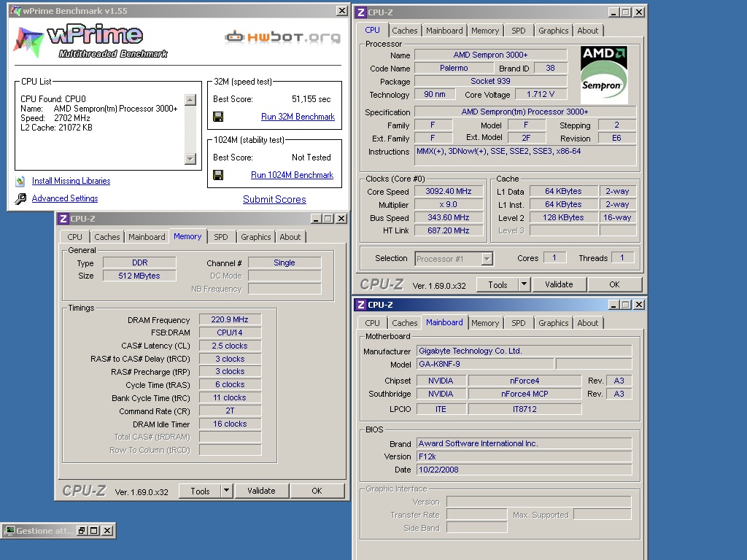Image resolution: width=747 pixels, height=560 pixels.
Task: Click Memory Size 512 MBytes field
Action: (139, 276)
